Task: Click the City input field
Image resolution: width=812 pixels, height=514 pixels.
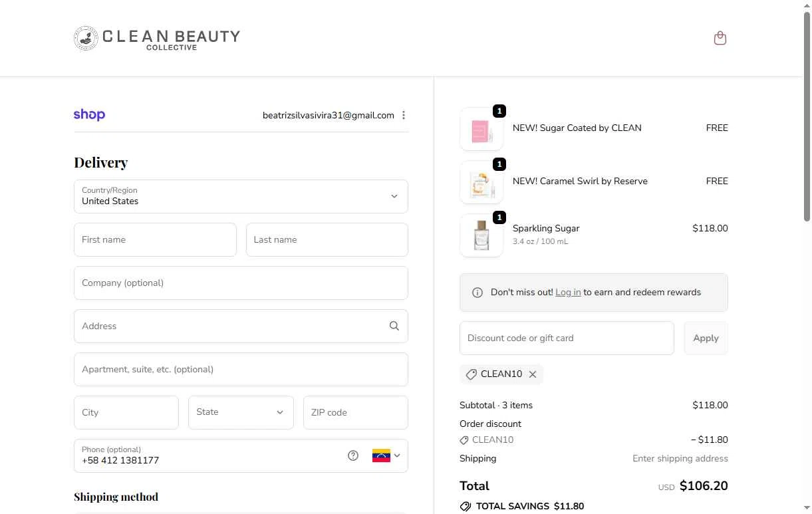Action: pos(126,412)
